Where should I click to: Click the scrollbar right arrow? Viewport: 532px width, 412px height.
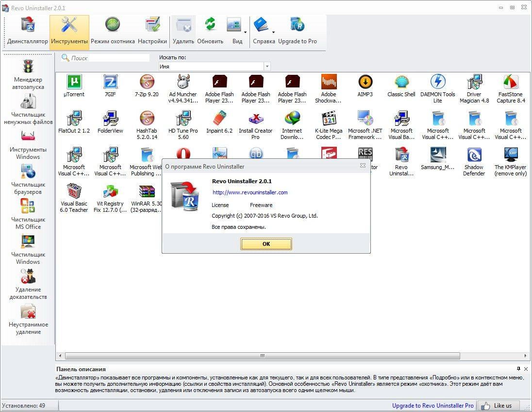[525, 356]
